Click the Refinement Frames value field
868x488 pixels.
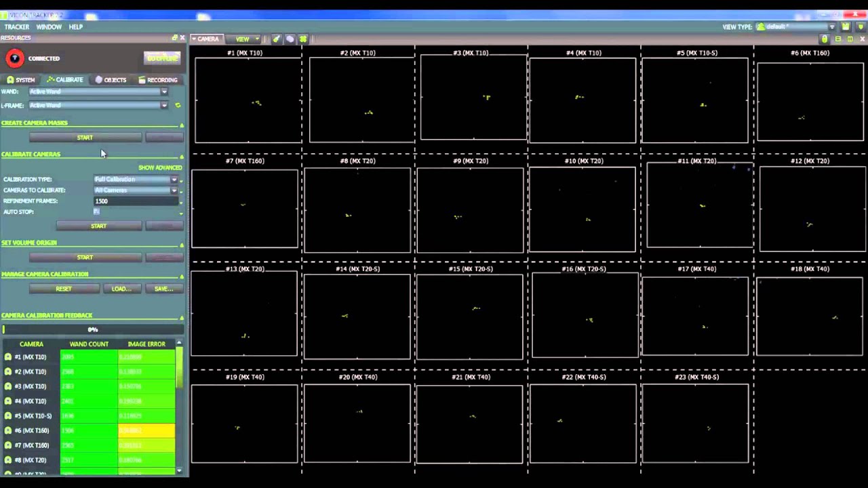136,201
